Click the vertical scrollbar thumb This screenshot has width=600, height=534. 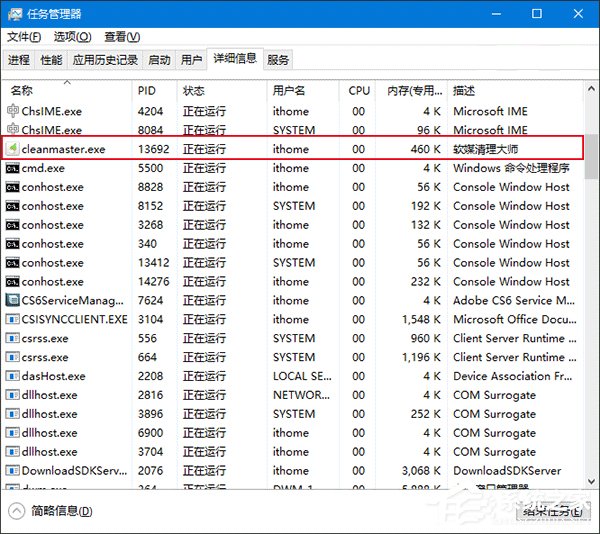click(x=591, y=156)
